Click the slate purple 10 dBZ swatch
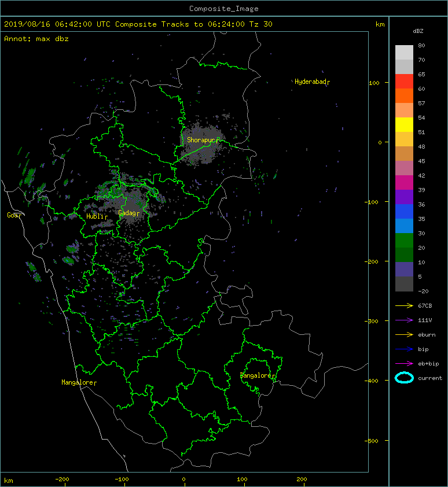 point(404,269)
